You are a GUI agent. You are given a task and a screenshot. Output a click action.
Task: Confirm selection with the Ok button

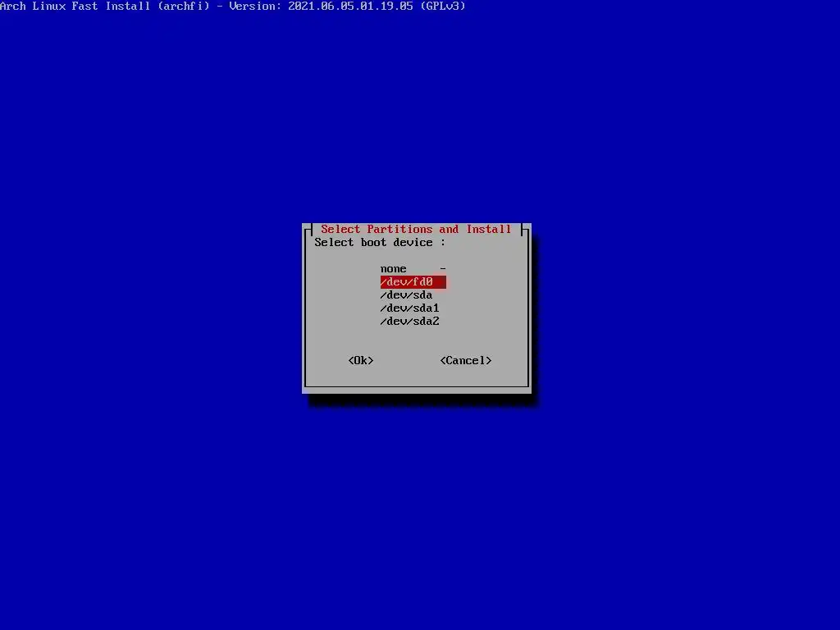(361, 361)
